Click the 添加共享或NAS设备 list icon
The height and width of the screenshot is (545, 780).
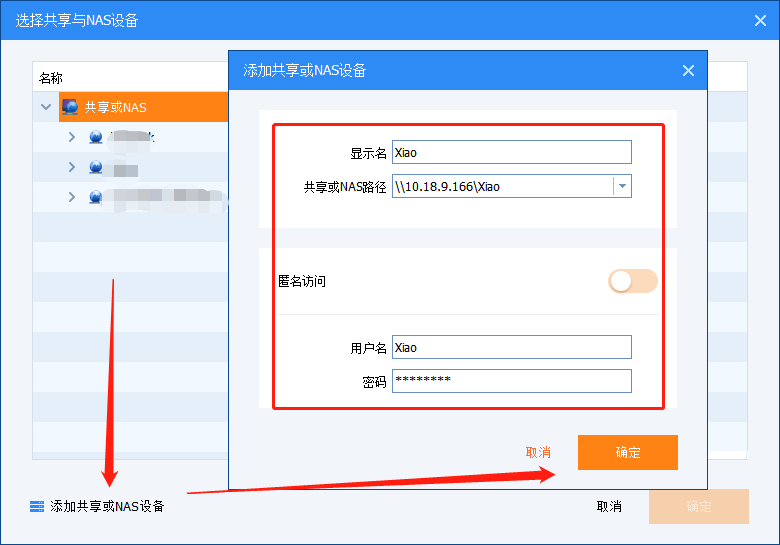37,506
